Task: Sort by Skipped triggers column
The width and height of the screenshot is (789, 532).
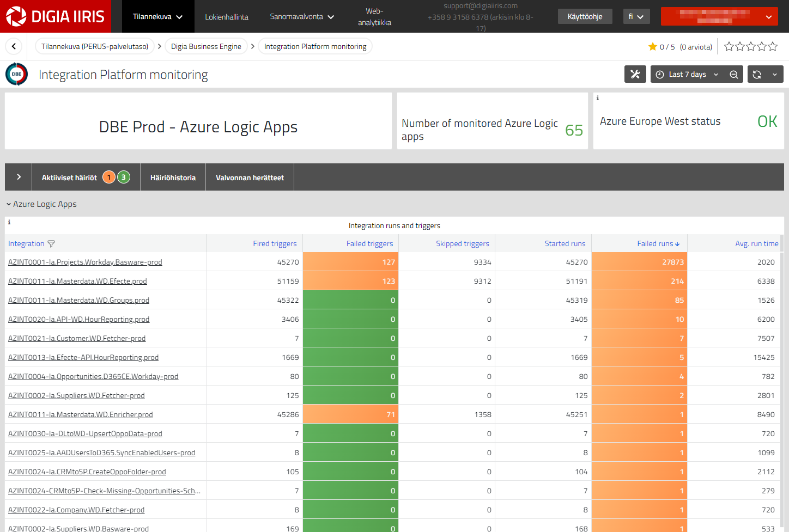Action: click(462, 244)
